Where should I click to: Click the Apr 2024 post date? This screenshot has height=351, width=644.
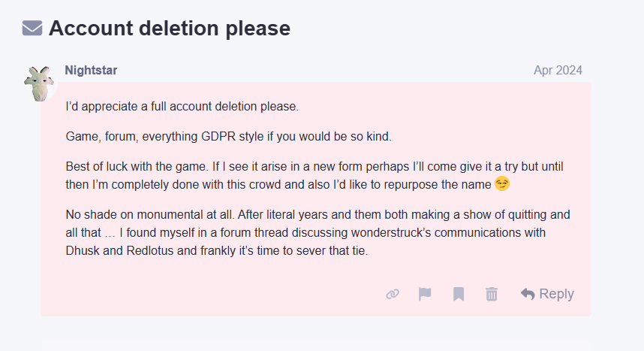(558, 71)
